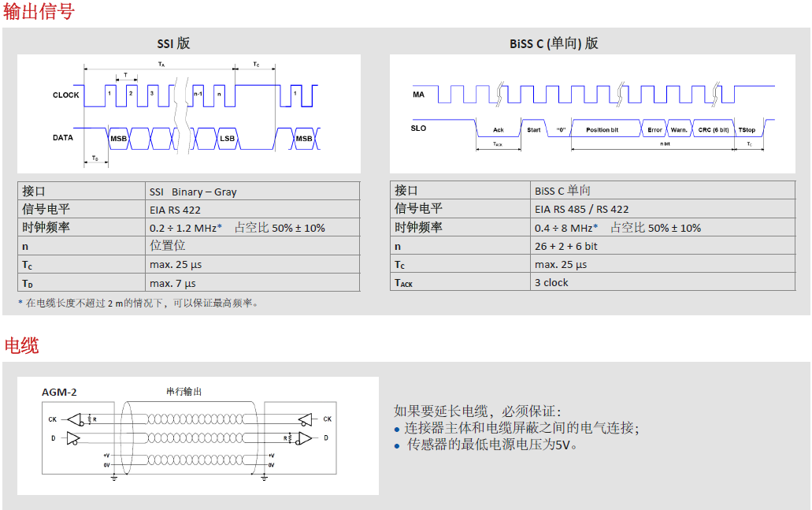Select the LSB block in DATA waveform
The width and height of the screenshot is (812, 510).
(x=227, y=139)
